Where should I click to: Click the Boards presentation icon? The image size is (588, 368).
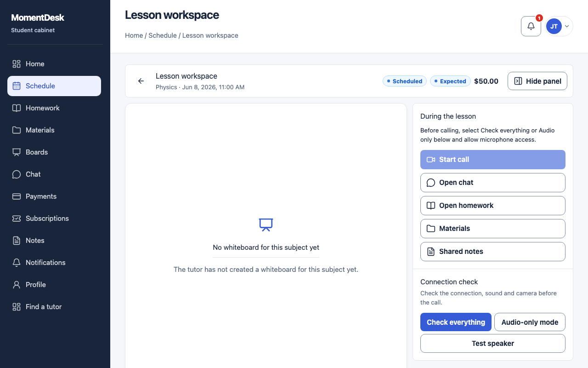[x=17, y=152]
